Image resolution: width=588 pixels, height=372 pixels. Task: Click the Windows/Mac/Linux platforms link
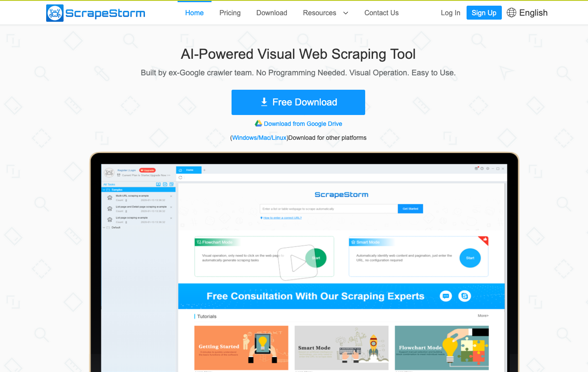click(259, 138)
